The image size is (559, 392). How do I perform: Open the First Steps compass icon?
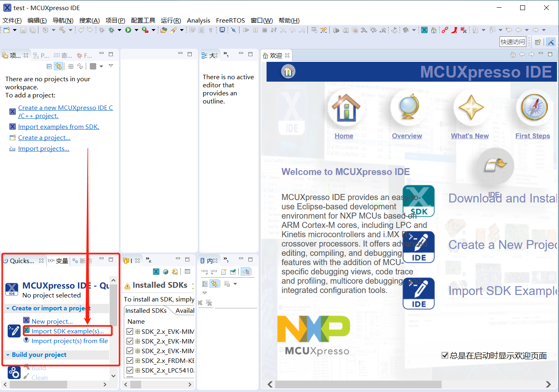533,108
